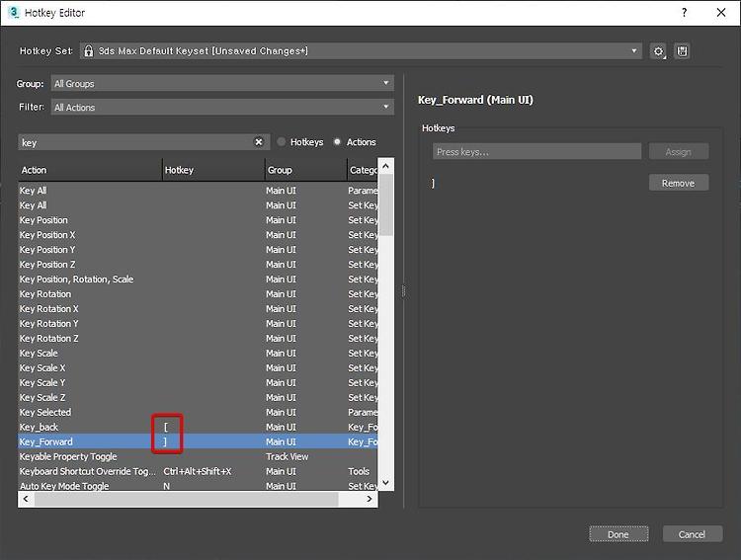
Task: Select the Key Position Z row
Action: [x=198, y=264]
